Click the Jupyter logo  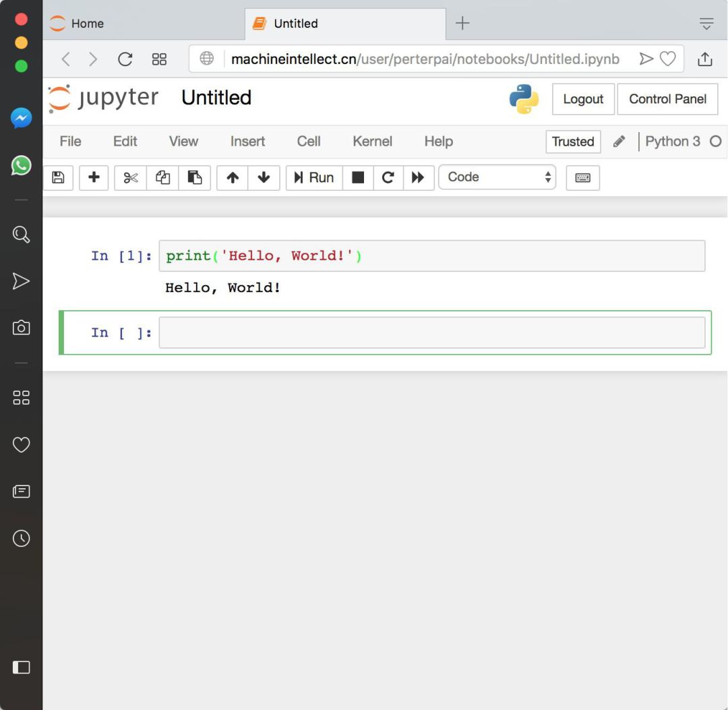(104, 98)
